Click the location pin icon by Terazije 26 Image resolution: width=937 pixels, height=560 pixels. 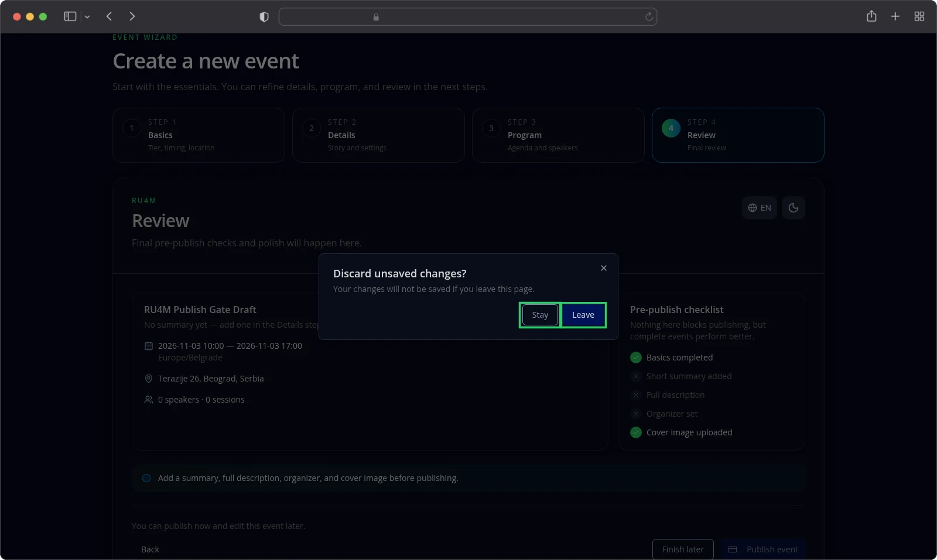coord(149,379)
